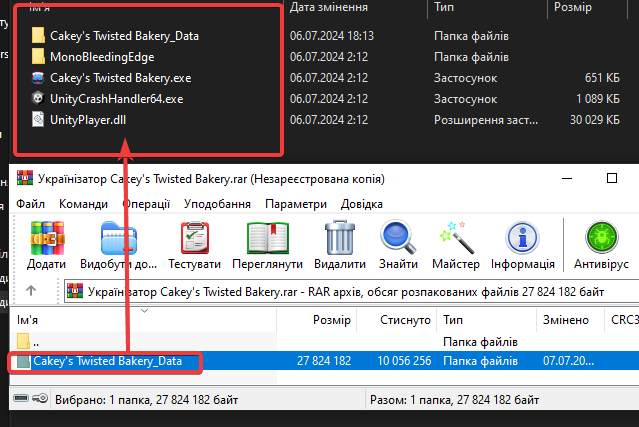Open the Файл menu
The width and height of the screenshot is (639, 427).
pos(31,204)
